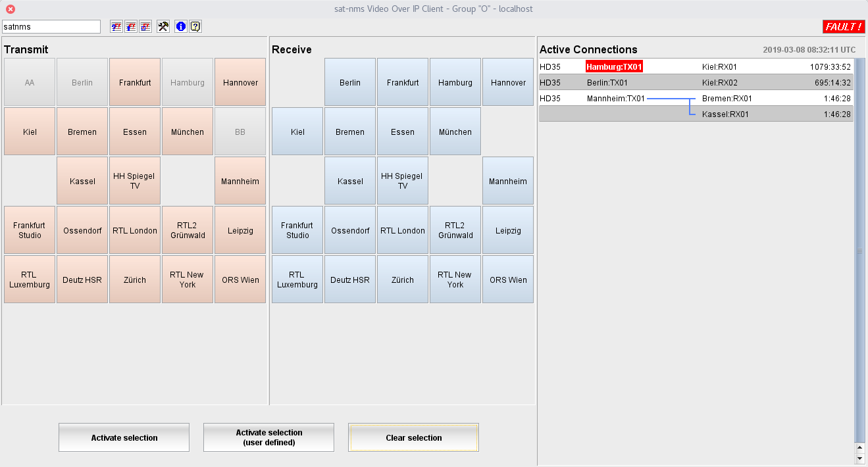This screenshot has height=467, width=868.
Task: Close the window with red X icon
Action: pos(11,9)
